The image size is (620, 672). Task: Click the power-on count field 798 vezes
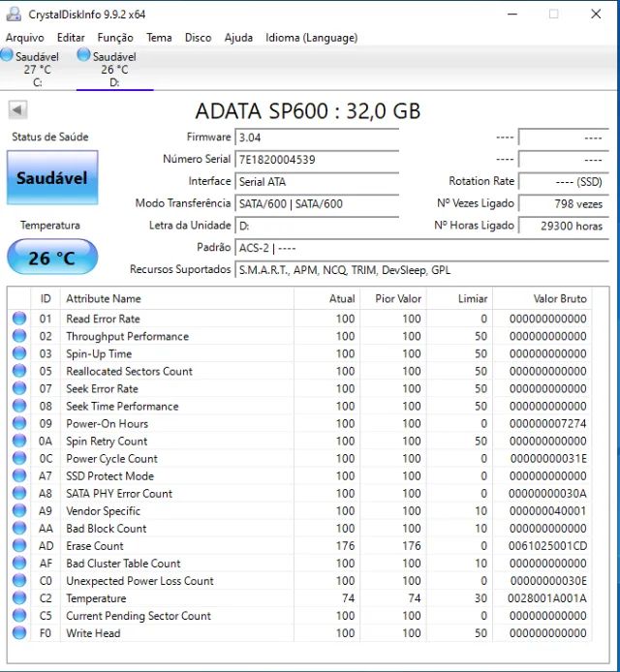564,203
